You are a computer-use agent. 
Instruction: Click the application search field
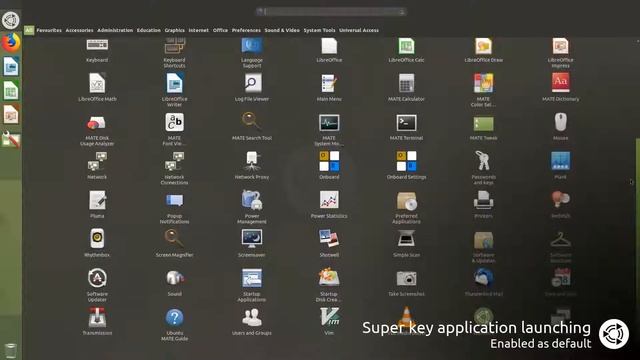331,11
